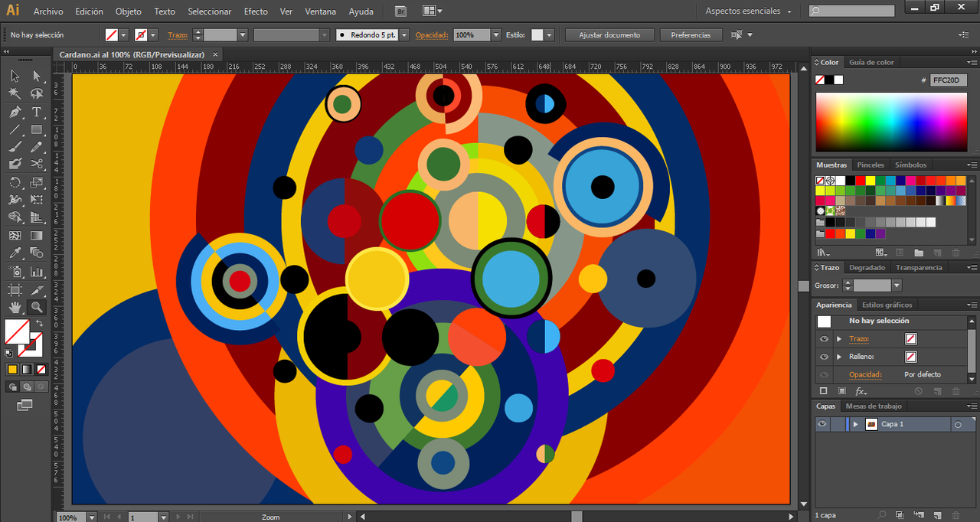The image size is (980, 522).
Task: Click the Ajustar documento button
Action: click(x=609, y=35)
